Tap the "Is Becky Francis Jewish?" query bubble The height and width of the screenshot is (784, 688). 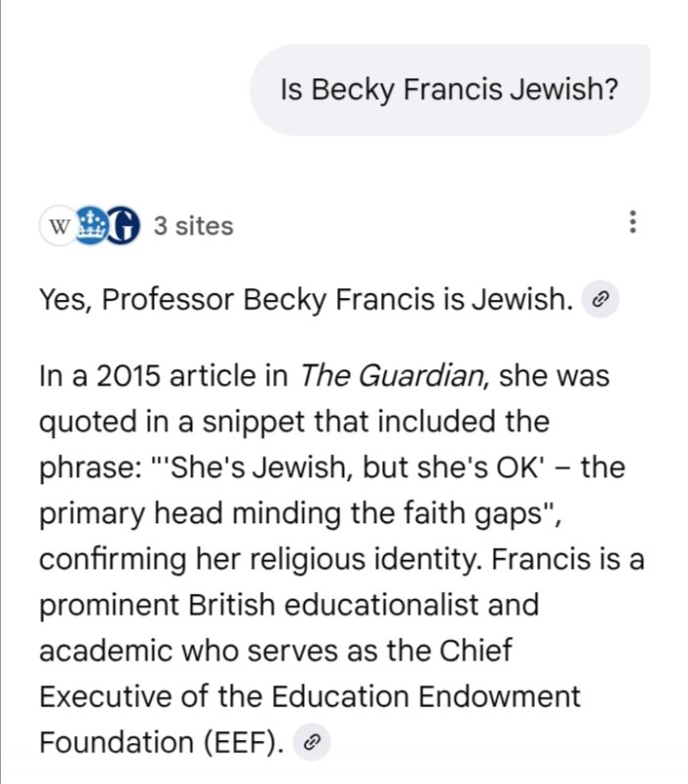pyautogui.click(x=448, y=90)
